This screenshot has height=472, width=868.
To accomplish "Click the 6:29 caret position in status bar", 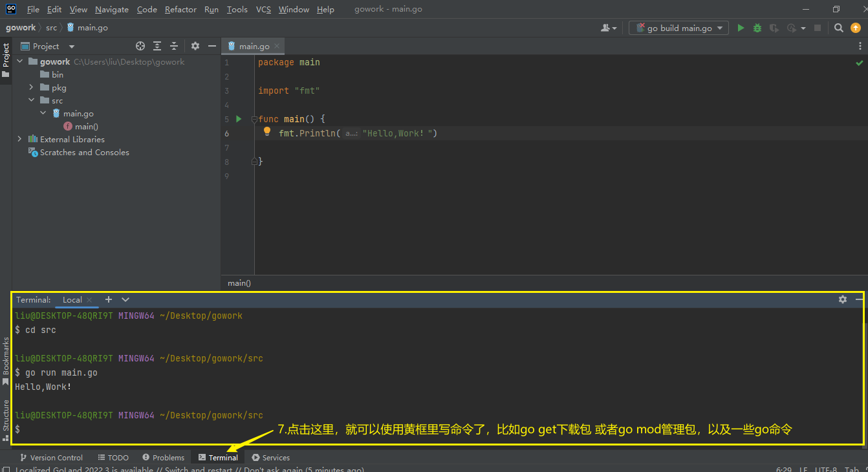I will click(x=783, y=469).
